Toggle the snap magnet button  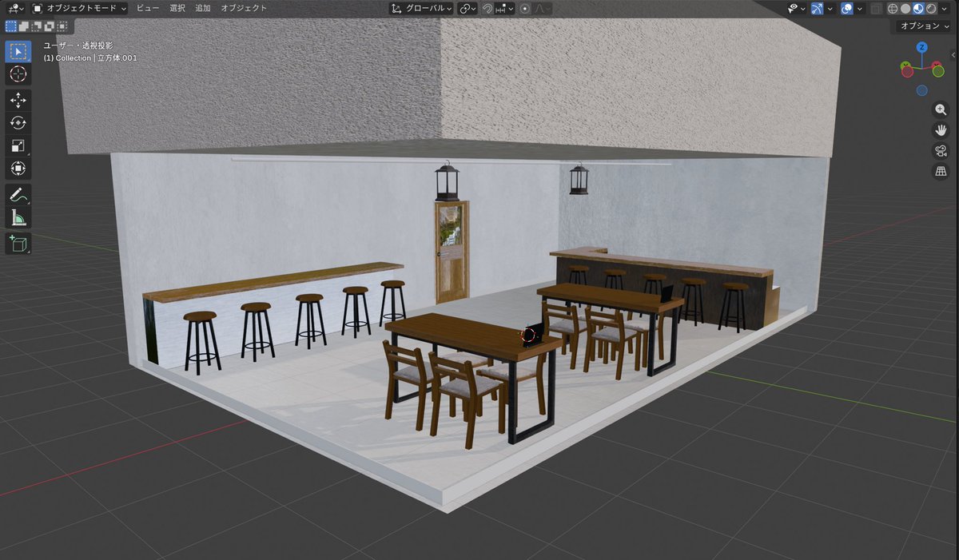487,8
